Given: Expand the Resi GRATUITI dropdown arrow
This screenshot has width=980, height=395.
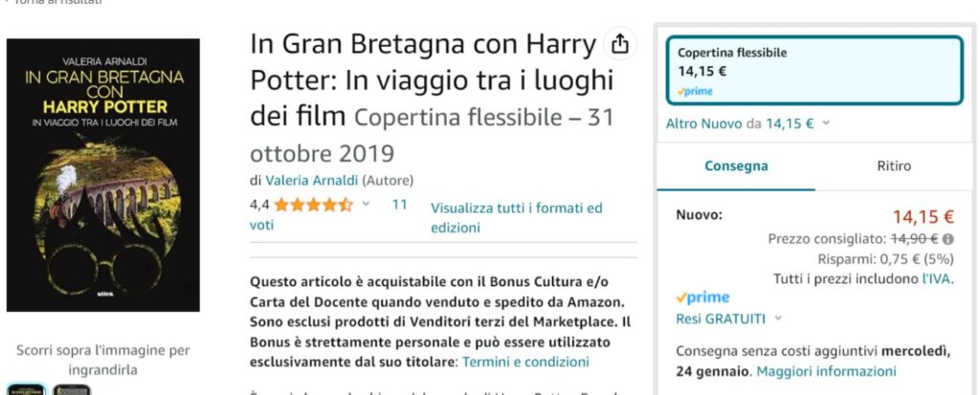Looking at the screenshot, I should (778, 318).
